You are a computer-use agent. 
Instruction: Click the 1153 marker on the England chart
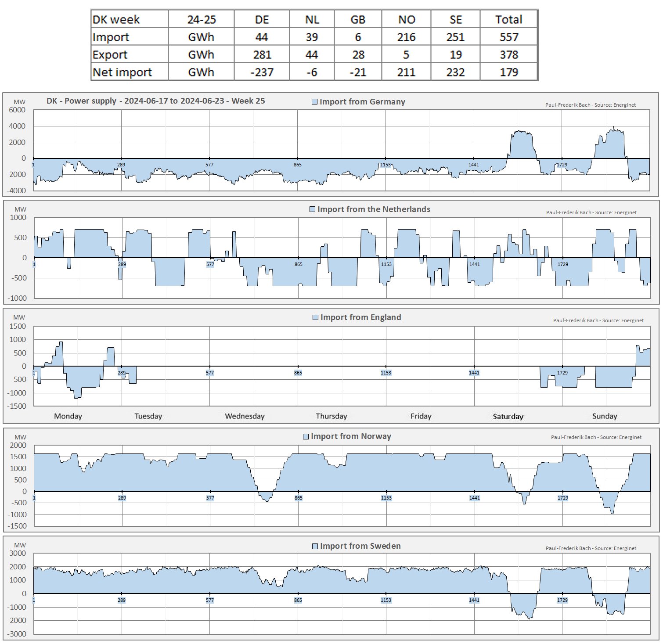tap(386, 373)
